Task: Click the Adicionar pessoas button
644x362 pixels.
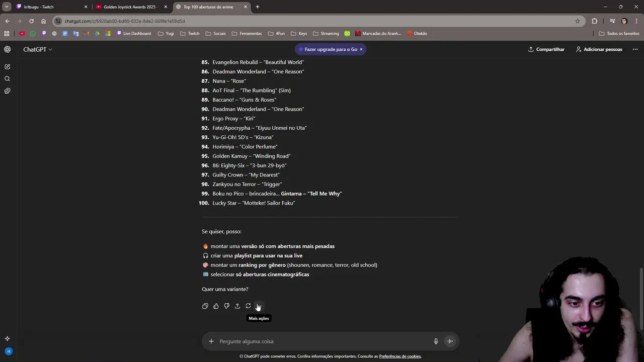Action: tap(599, 49)
